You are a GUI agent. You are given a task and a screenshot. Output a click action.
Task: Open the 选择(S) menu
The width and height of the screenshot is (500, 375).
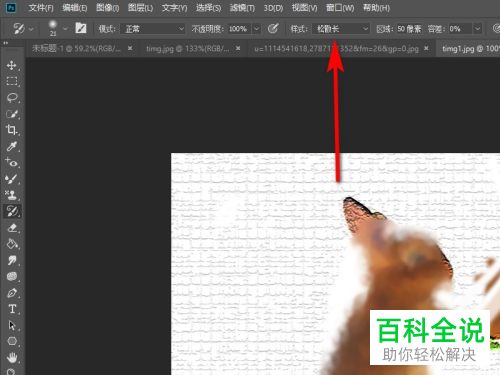(208, 8)
